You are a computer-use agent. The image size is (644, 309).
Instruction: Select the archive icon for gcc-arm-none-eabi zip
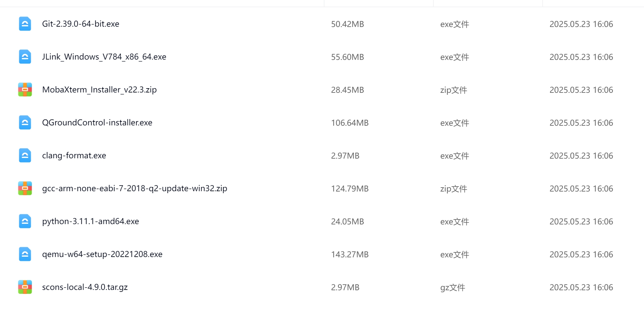pos(25,188)
